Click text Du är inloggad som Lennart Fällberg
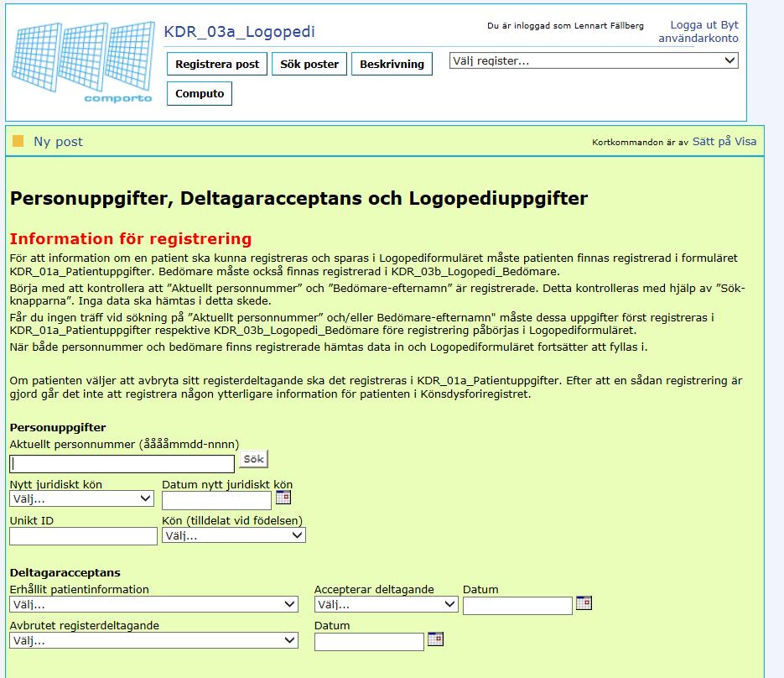Viewport: 784px width, 678px height. click(x=565, y=25)
